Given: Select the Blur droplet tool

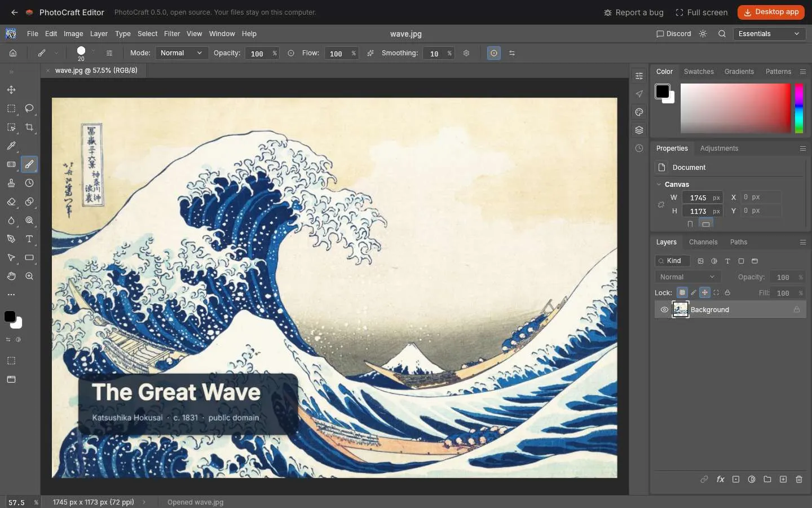Looking at the screenshot, I should click(x=11, y=220).
